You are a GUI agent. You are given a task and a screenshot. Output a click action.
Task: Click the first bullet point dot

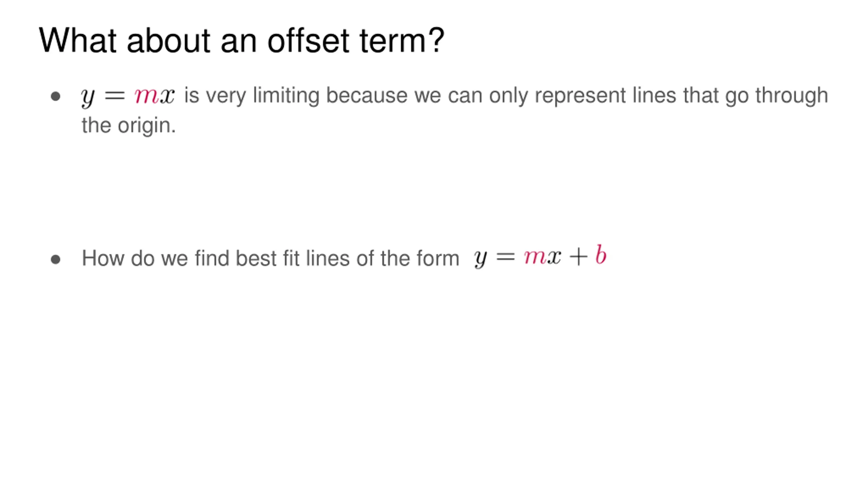(x=55, y=96)
